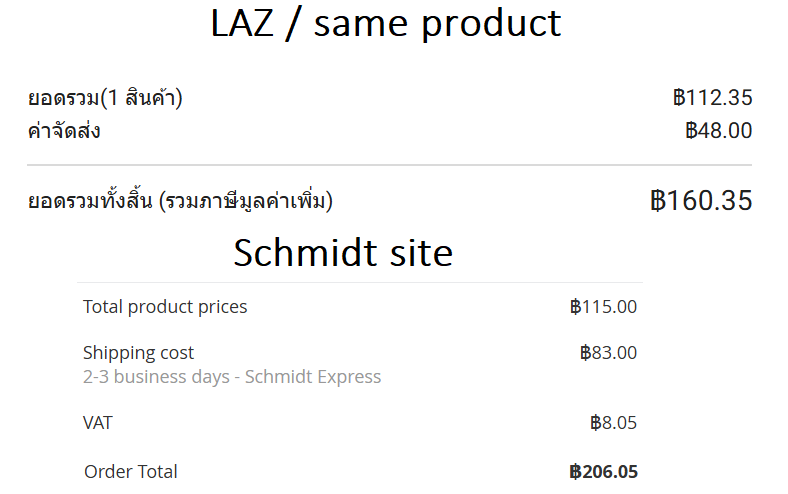
Task: Click the horizontal divider above the ฿160.35 total
Action: pos(389,165)
